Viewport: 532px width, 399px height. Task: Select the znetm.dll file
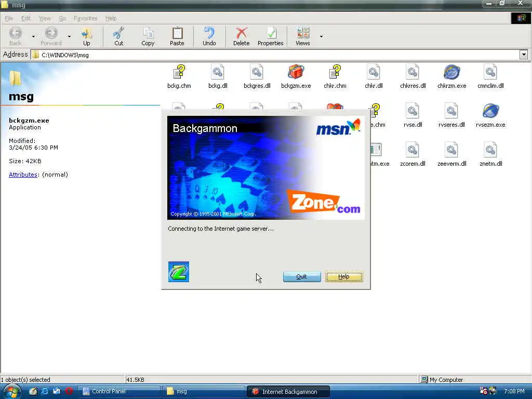point(490,155)
